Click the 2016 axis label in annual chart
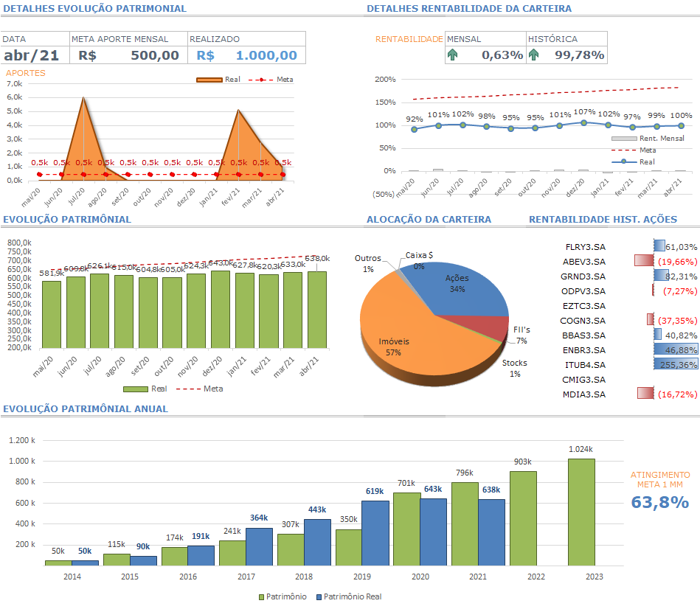 click(188, 577)
